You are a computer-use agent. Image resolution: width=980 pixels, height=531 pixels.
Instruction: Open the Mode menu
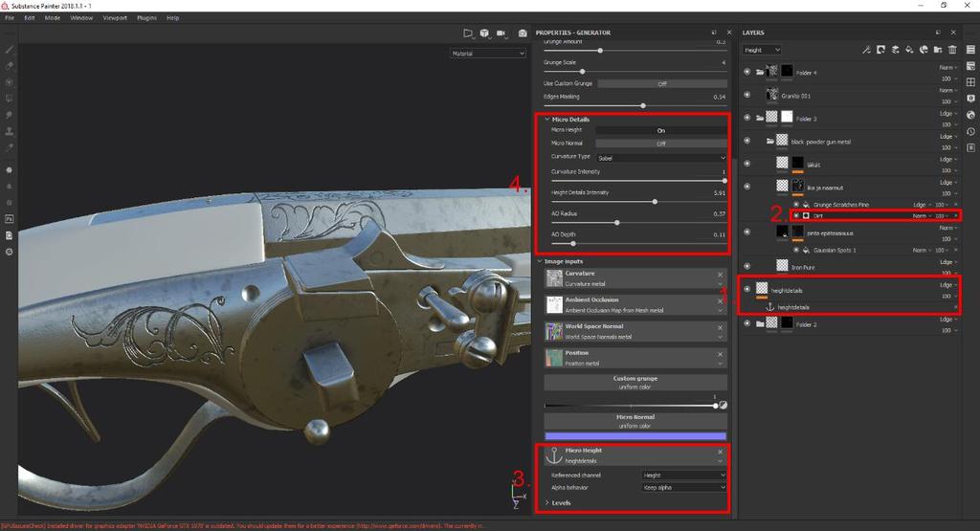point(53,18)
